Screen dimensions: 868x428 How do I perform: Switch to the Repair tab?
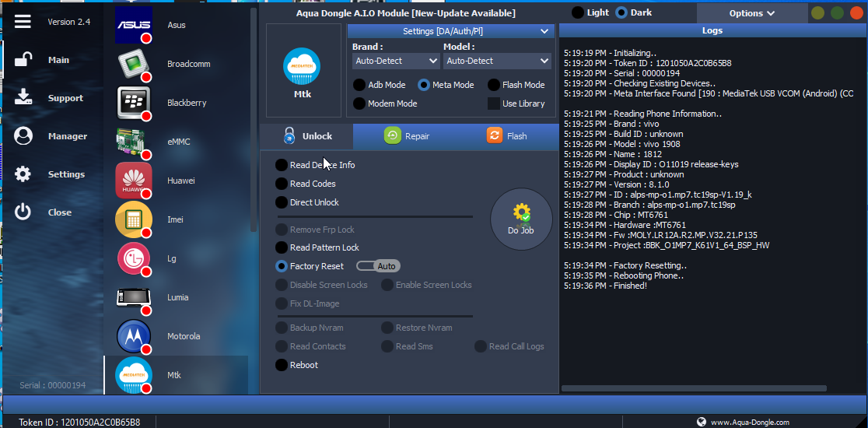pyautogui.click(x=407, y=136)
